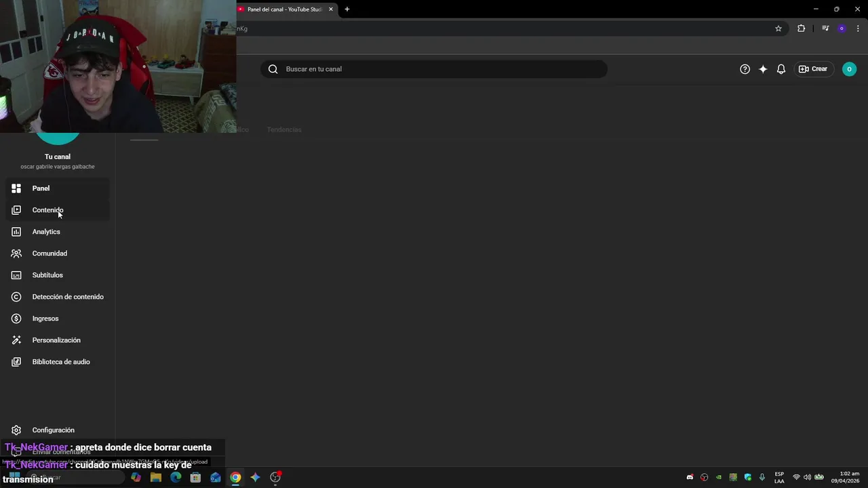Open Outlook from the taskbar
This screenshot has width=868, height=488.
pos(215,477)
